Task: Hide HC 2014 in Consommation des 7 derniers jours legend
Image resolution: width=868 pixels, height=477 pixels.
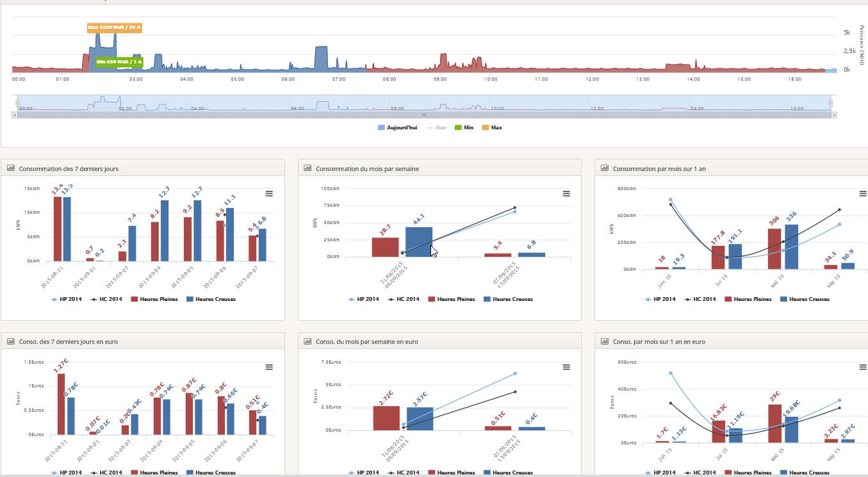Action: [106, 299]
